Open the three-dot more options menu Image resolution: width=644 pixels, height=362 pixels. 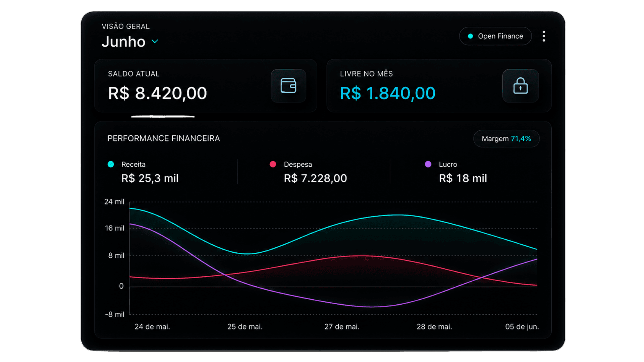[544, 36]
